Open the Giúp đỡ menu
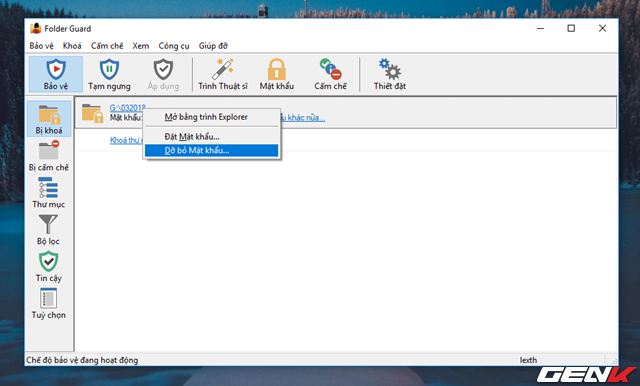 pos(213,46)
